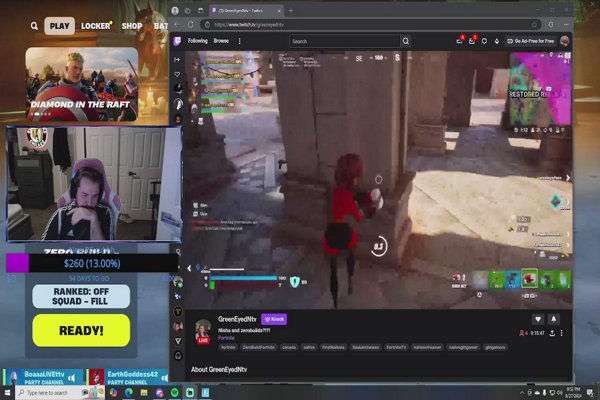The width and height of the screenshot is (600, 400).
Task: Reload the Twitch page
Action: click(191, 24)
